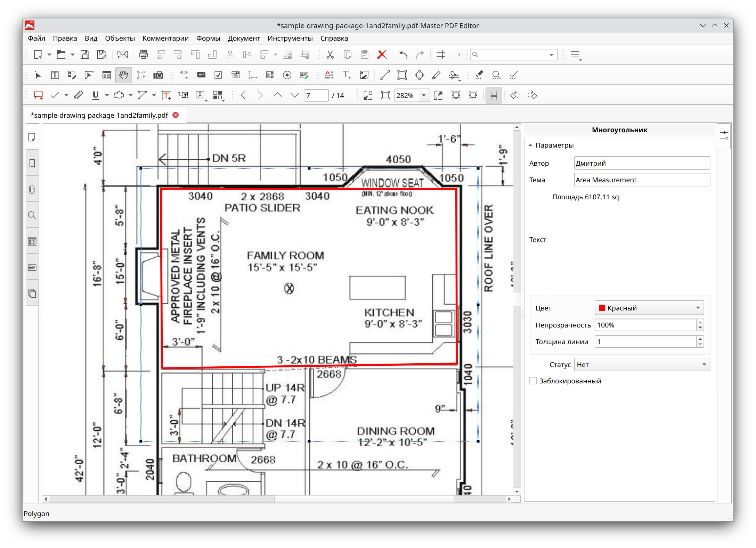This screenshot has height=548, width=756.
Task: Select the Edit Text tool
Action: tap(55, 75)
